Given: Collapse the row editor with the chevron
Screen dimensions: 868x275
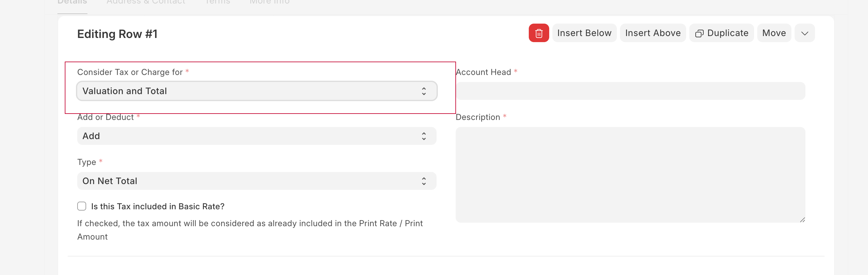Looking at the screenshot, I should point(804,33).
